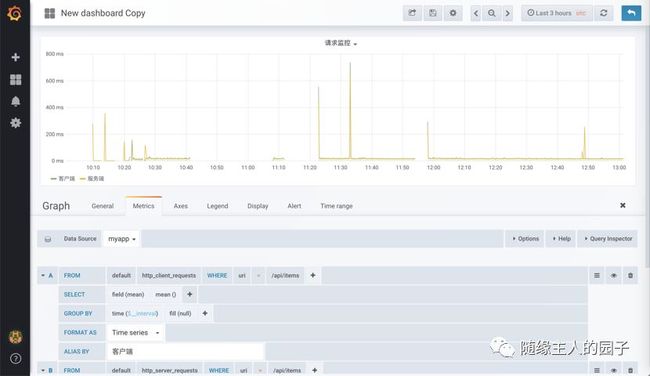Change http_client_requests measurement
Screen dimensions: 650x376
coord(169,275)
